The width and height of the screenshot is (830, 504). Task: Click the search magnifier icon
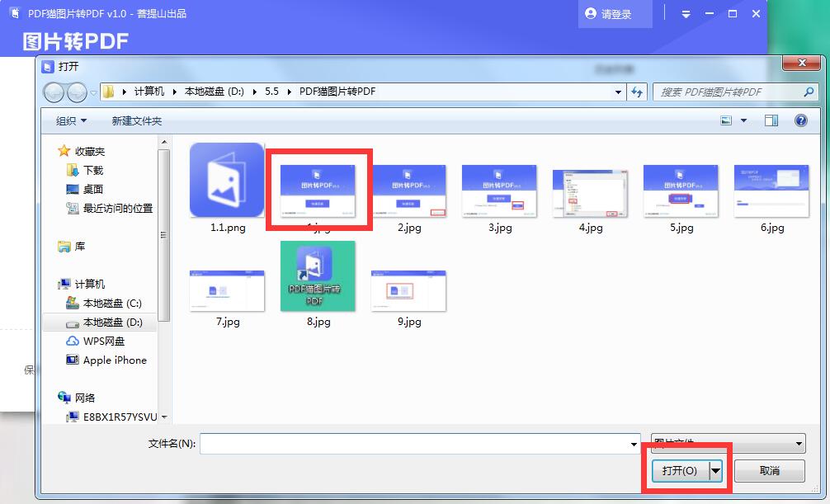point(809,92)
